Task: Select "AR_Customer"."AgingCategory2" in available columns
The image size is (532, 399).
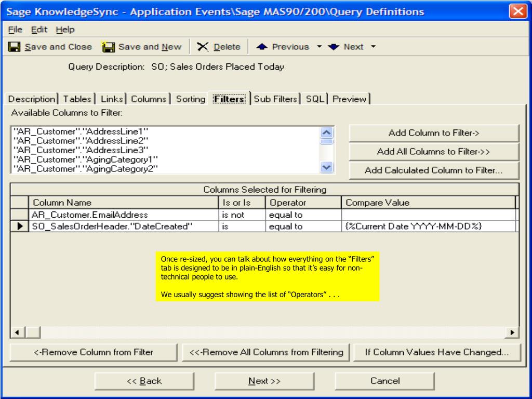Action: 86,169
